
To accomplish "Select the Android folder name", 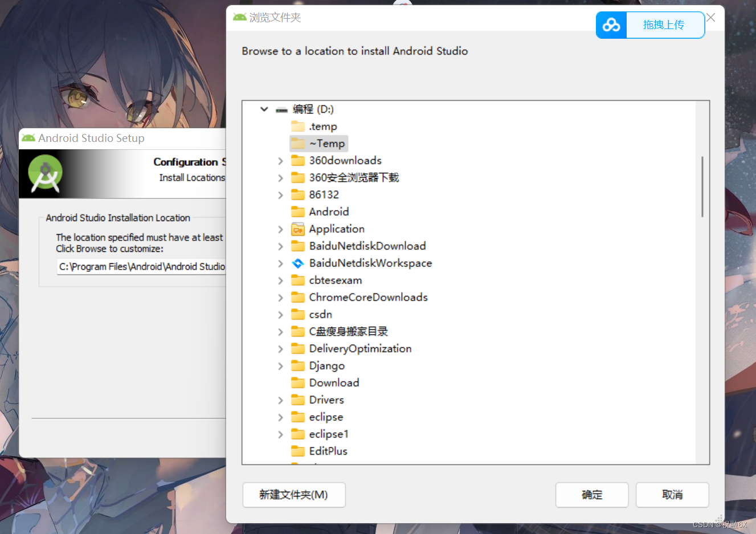I will [329, 212].
